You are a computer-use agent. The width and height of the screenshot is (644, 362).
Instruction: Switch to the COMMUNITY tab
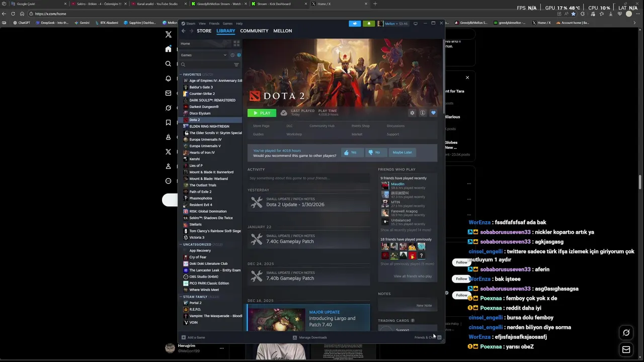pos(254,31)
